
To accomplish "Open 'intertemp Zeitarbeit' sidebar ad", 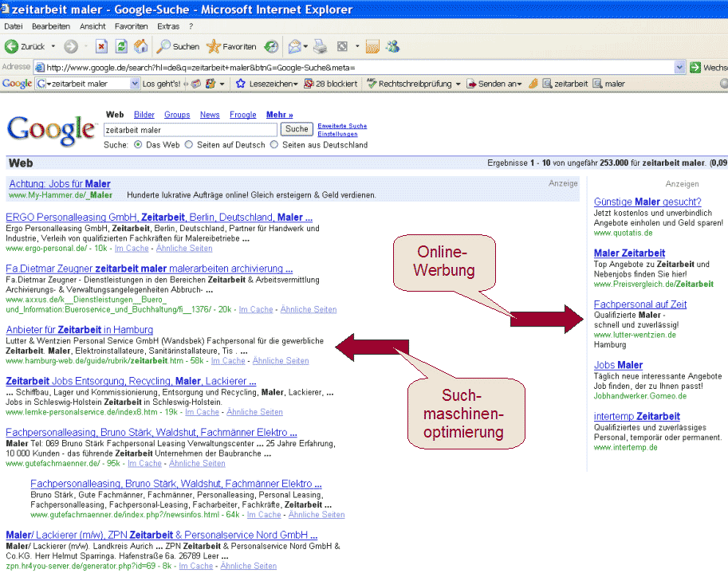I will pyautogui.click(x=636, y=416).
